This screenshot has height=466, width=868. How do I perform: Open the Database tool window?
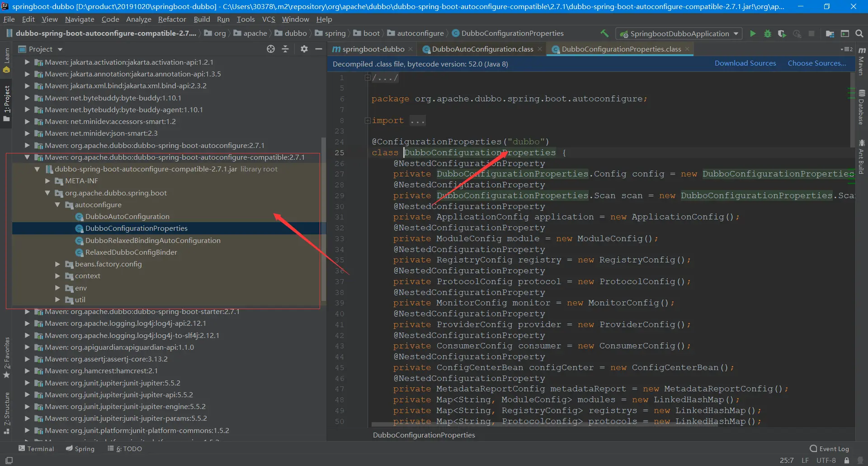[862, 107]
